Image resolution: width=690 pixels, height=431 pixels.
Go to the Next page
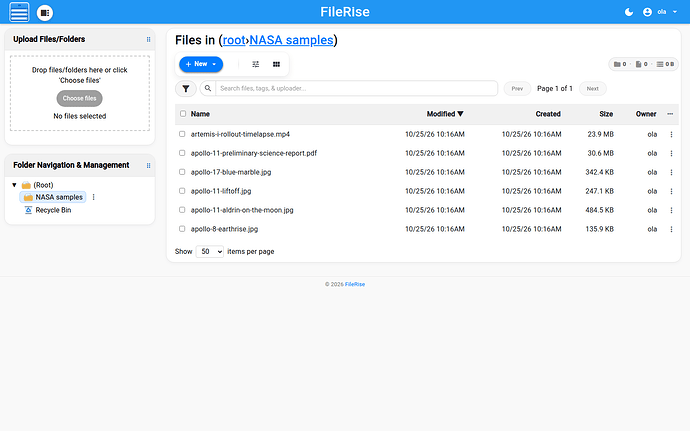pos(592,88)
